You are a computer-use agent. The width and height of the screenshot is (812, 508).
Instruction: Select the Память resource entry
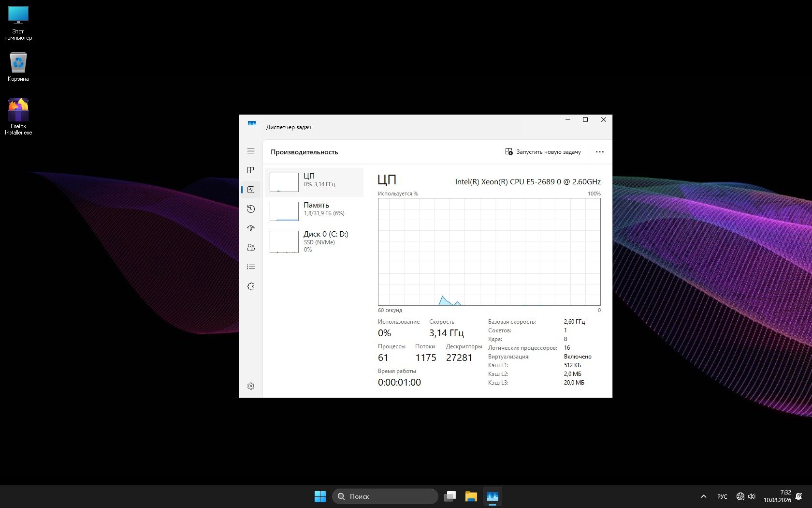314,211
